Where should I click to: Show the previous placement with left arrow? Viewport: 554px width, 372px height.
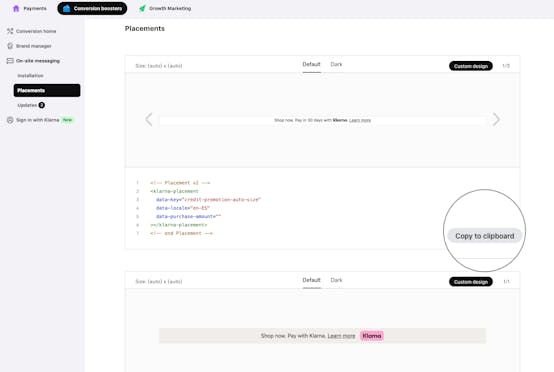pyautogui.click(x=149, y=119)
